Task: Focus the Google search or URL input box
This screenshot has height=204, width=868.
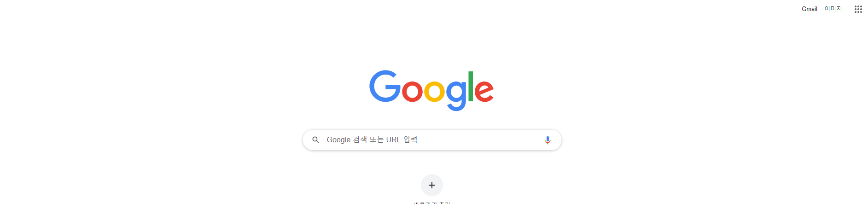Action: click(432, 140)
